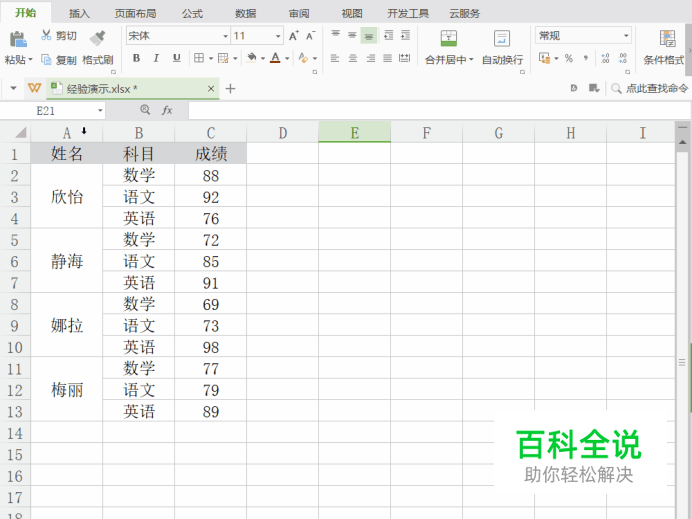Align text left

tap(335, 58)
